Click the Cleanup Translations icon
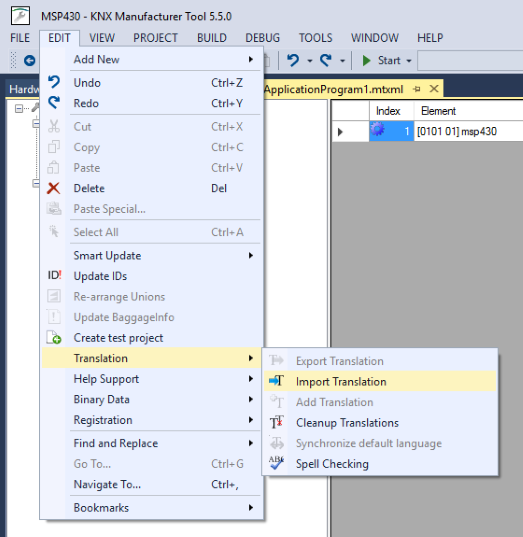Screen dimensions: 523x537 [x=276, y=422]
